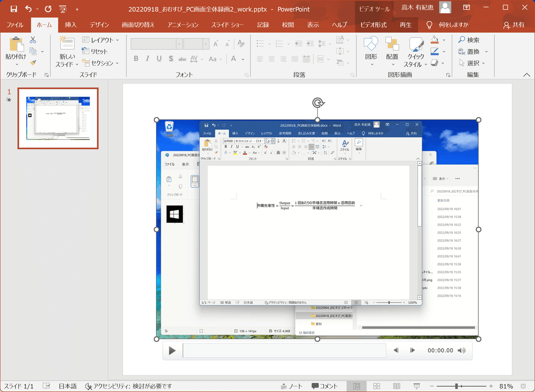This screenshot has width=535, height=392.
Task: Open the File (ファイル) tab
Action: coord(15,25)
